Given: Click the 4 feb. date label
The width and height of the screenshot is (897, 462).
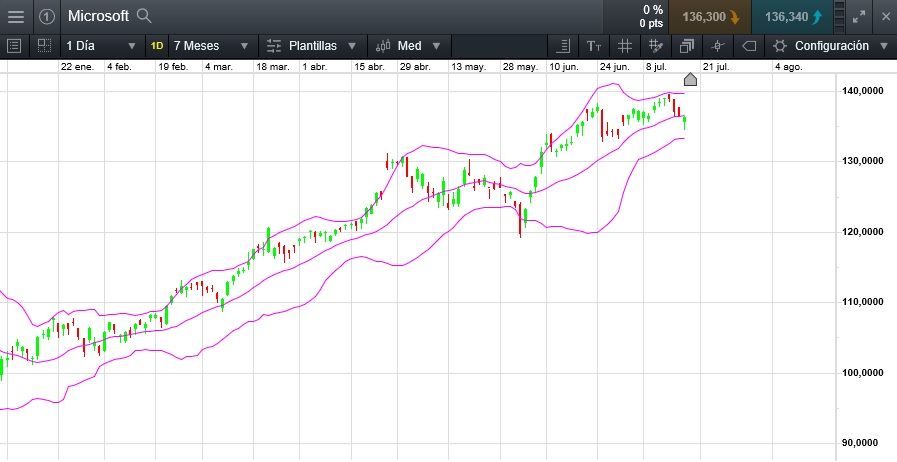Looking at the screenshot, I should point(119,67).
